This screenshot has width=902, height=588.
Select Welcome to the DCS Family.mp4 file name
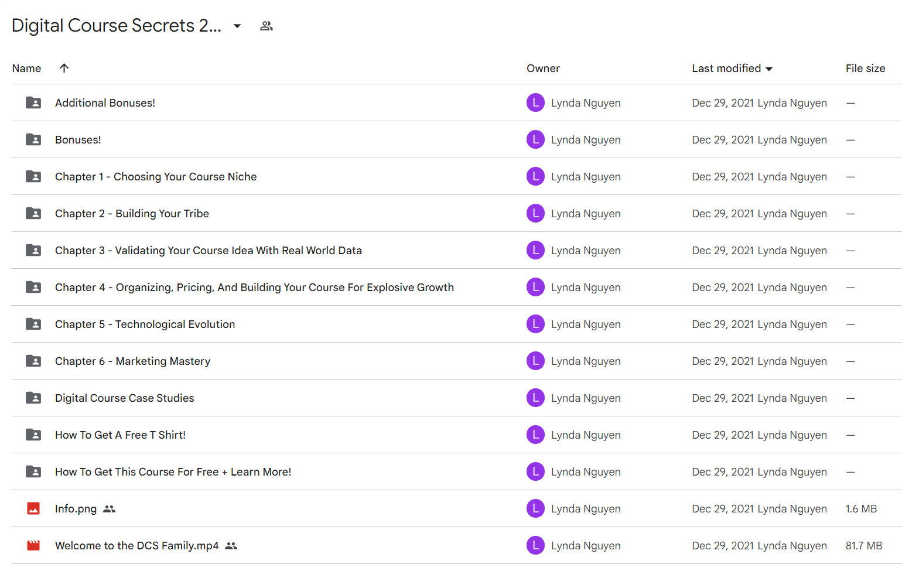pyautogui.click(x=136, y=545)
